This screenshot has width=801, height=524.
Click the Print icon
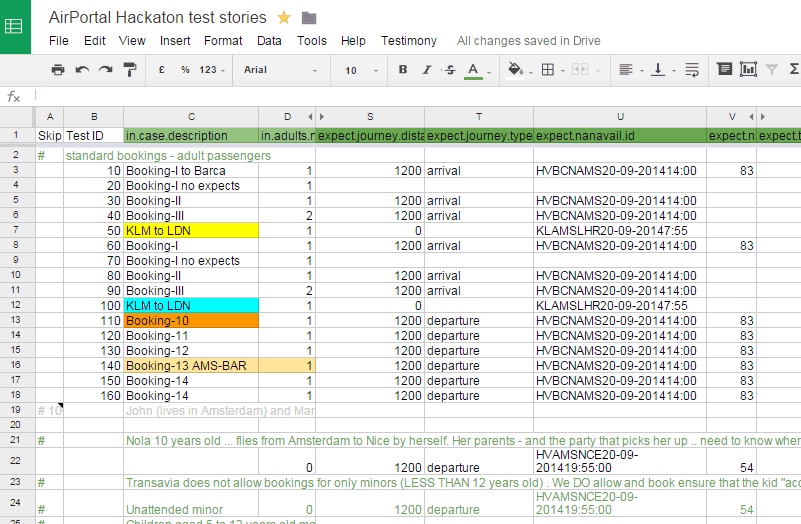point(58,70)
